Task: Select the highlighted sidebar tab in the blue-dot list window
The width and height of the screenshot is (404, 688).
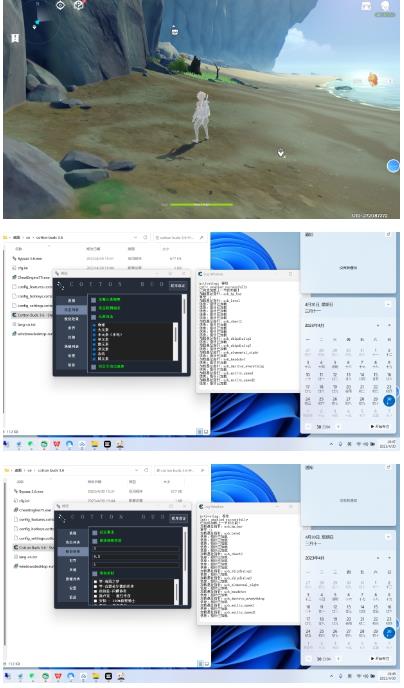Action: pyautogui.click(x=72, y=310)
